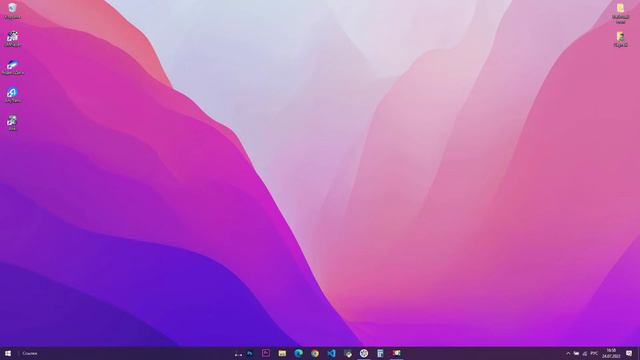Screen dimensions: 640x360
Task: Expand the hidden system tray icons chevron
Action: [568, 353]
